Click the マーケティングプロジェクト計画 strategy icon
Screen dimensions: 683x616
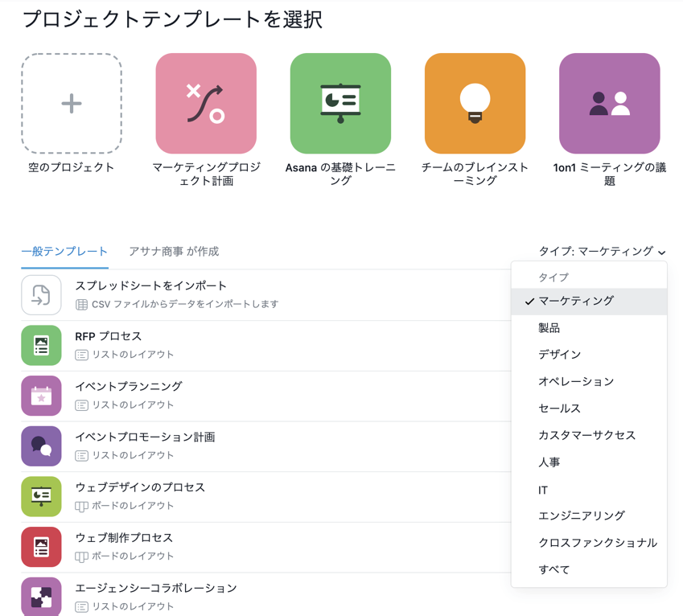pos(206,103)
